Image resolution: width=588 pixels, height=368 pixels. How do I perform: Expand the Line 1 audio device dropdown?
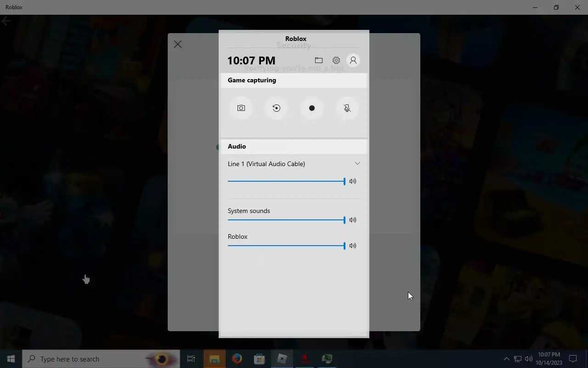pos(357,163)
